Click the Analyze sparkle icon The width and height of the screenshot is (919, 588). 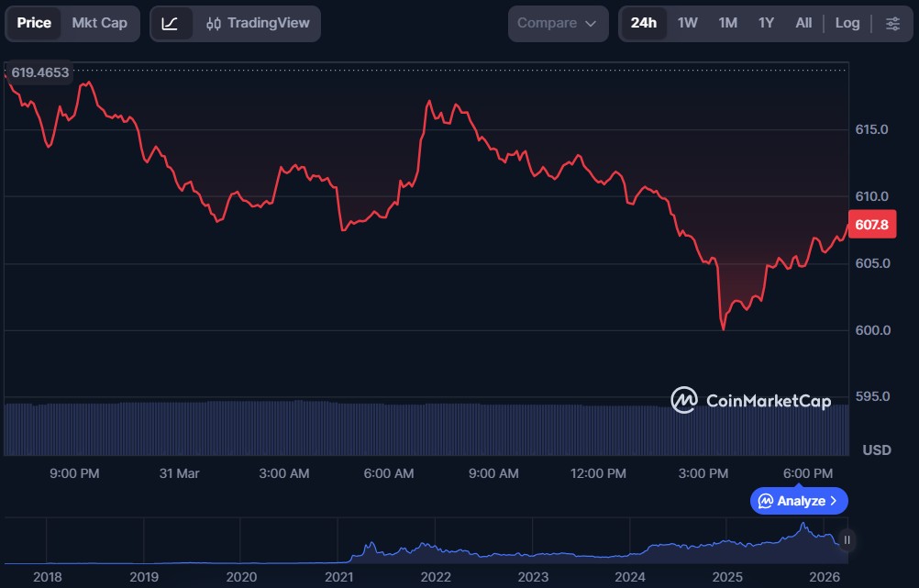click(x=765, y=501)
